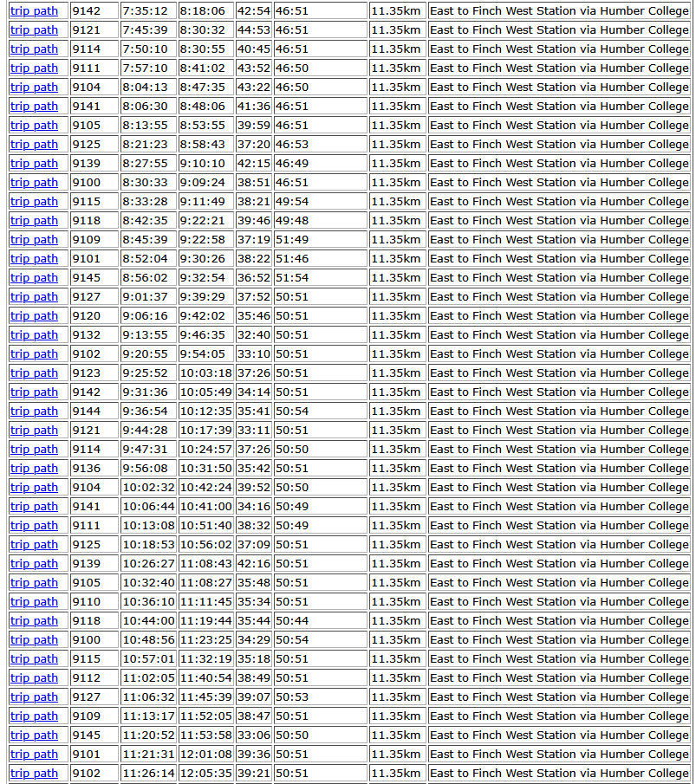Screen dimensions: 696x784
Task: Select trip path link beside vehicle 9123
Action: 34,373
